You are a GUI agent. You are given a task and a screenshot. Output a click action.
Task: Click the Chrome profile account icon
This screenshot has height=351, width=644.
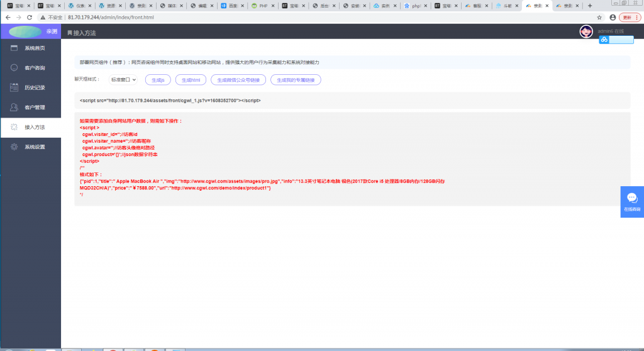(x=613, y=18)
